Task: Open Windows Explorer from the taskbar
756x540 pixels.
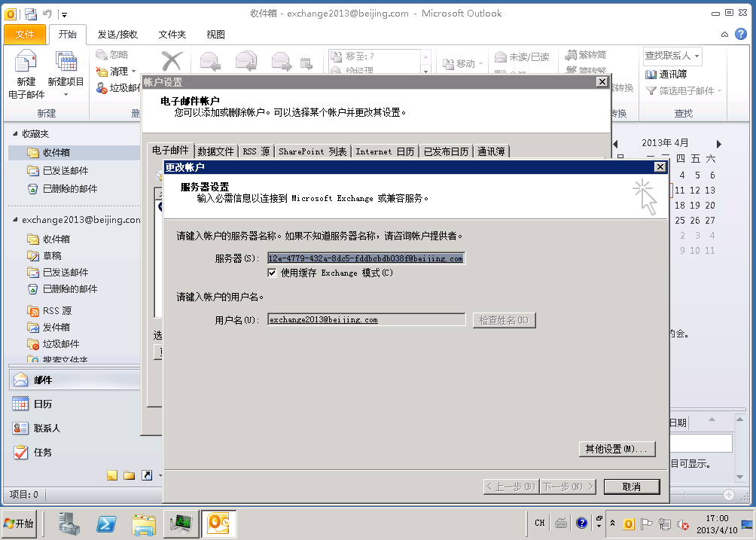Action: 144,523
